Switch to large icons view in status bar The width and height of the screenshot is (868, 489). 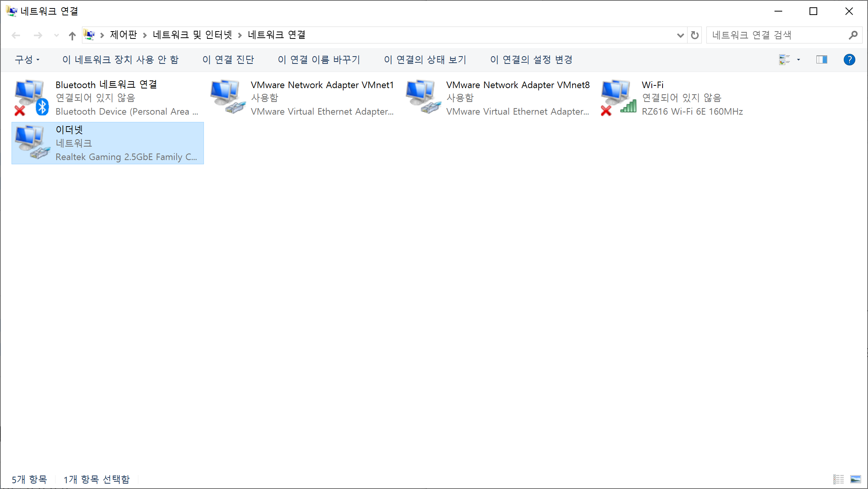pos(855,479)
